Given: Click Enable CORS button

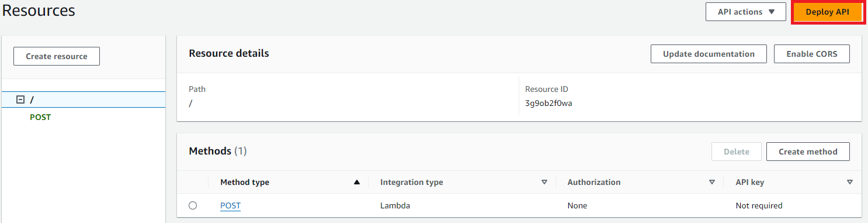Looking at the screenshot, I should tap(811, 54).
